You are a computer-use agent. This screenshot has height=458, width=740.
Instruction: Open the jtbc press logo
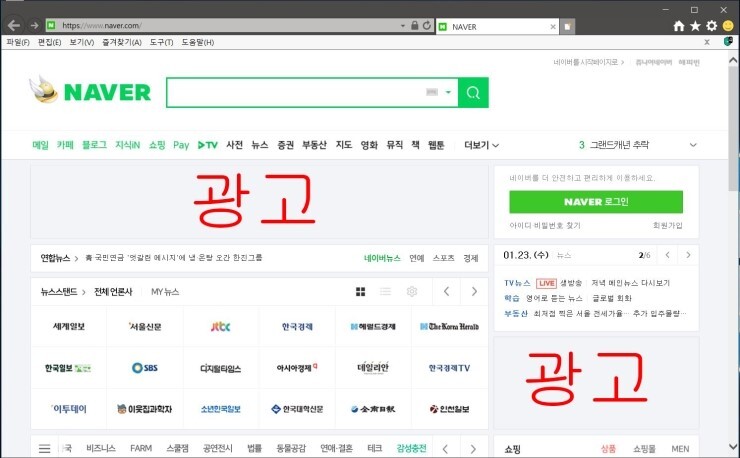coord(220,327)
